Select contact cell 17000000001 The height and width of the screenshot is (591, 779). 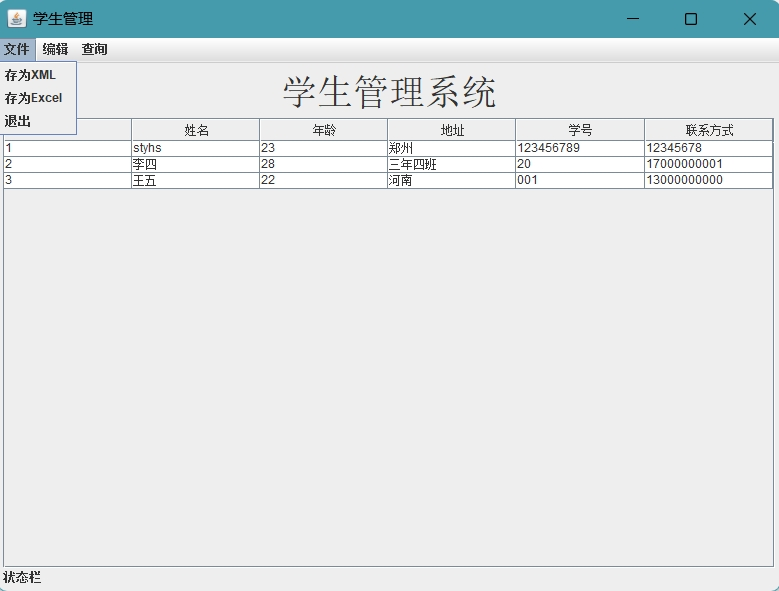click(x=708, y=164)
